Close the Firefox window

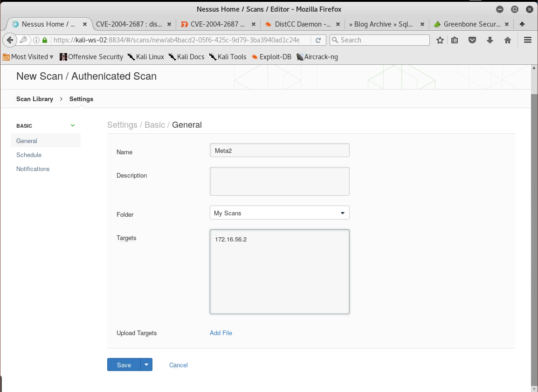pos(530,9)
